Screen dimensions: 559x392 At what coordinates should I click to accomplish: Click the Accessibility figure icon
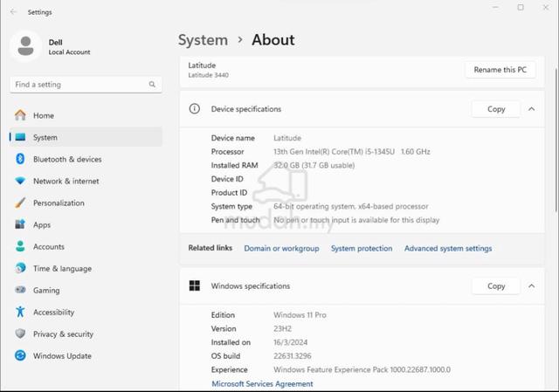[20, 312]
